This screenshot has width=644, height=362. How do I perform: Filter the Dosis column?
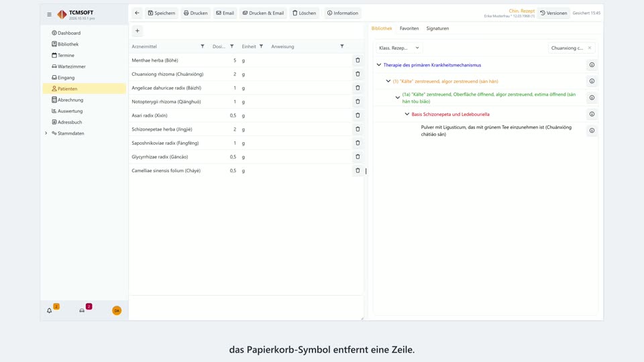click(232, 46)
